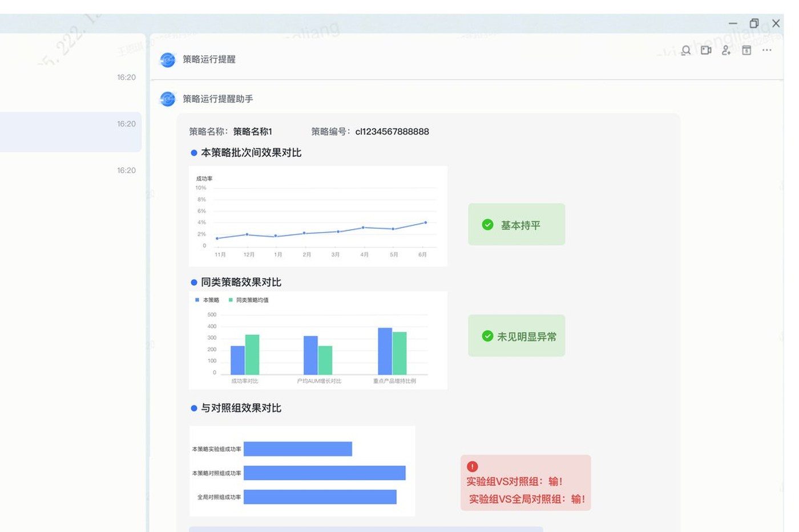Image resolution: width=799 pixels, height=532 pixels.
Task: Click the 成功率对比 axis label
Action: pos(245,381)
